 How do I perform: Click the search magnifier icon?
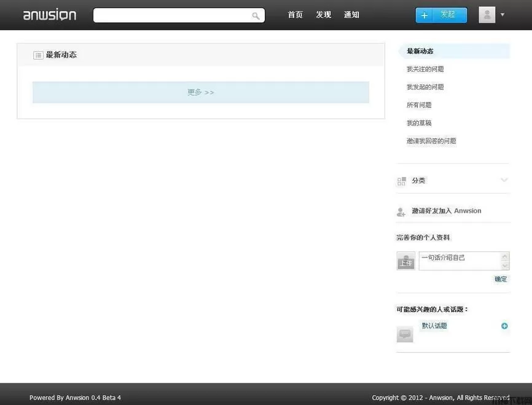tap(256, 15)
